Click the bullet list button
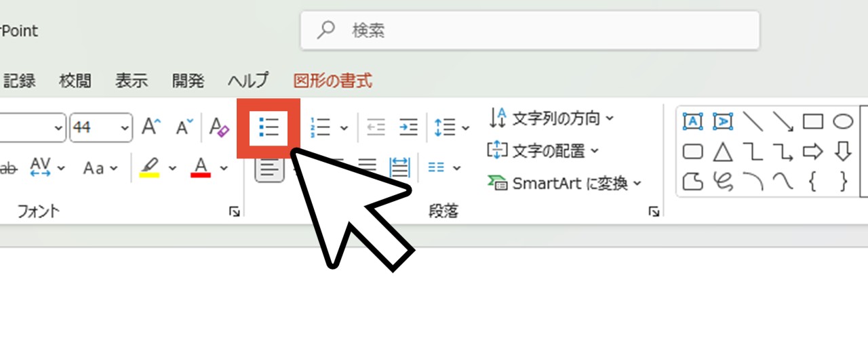Screen dimensions: 868x361 (269, 127)
